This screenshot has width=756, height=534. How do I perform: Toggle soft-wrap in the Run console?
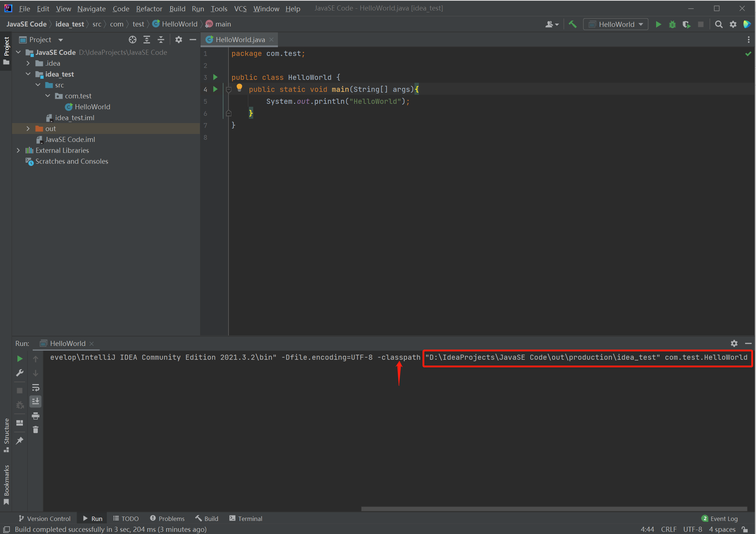pyautogui.click(x=36, y=387)
